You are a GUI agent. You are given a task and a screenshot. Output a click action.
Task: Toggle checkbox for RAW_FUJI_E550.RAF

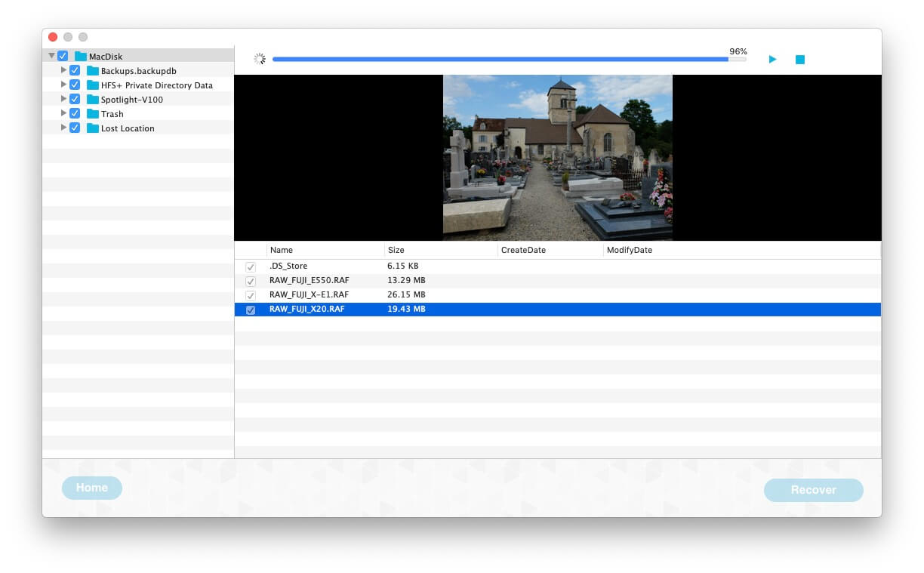[x=251, y=281]
